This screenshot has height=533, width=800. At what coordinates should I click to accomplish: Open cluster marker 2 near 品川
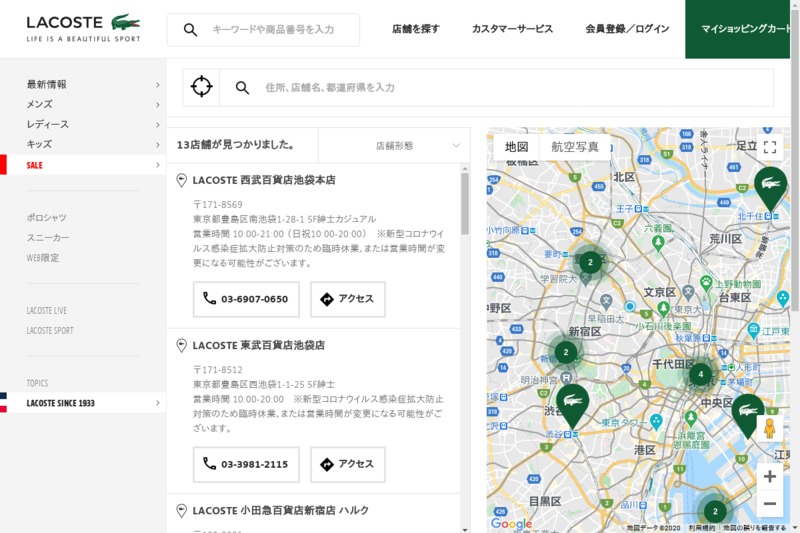click(x=715, y=511)
